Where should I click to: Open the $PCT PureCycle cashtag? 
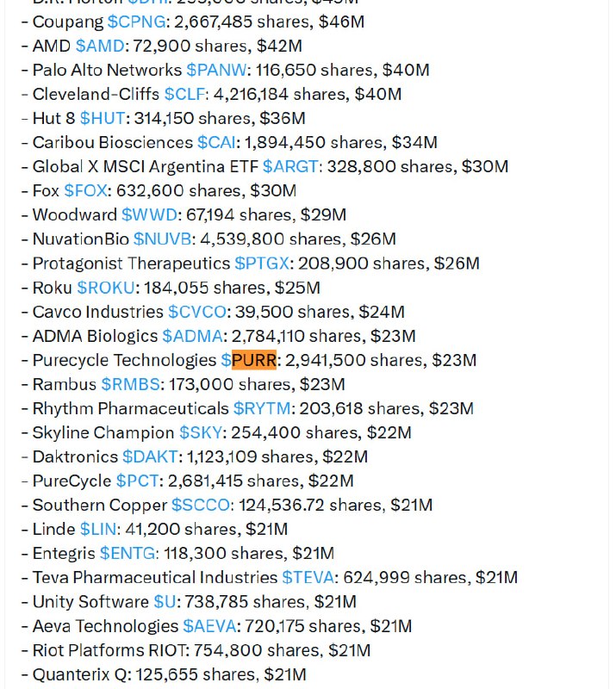[x=137, y=481]
